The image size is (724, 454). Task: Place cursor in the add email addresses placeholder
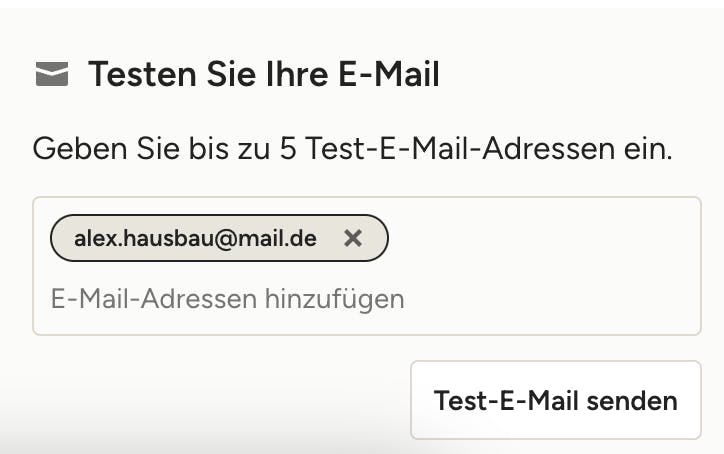click(x=228, y=298)
